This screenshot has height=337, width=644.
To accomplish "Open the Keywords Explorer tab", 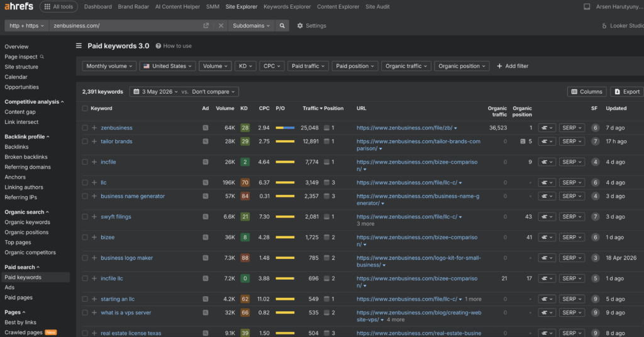I will 287,6.
